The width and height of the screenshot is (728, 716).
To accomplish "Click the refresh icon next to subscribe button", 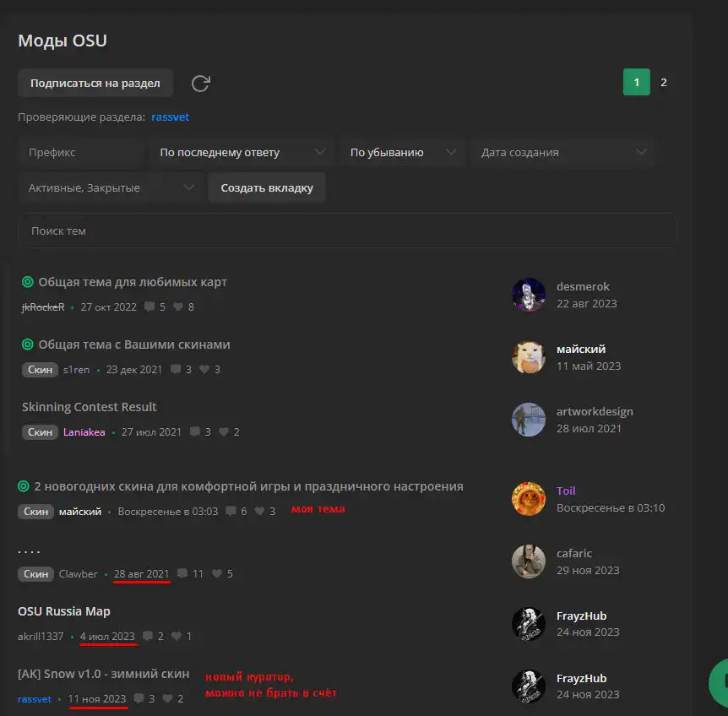I will [200, 84].
